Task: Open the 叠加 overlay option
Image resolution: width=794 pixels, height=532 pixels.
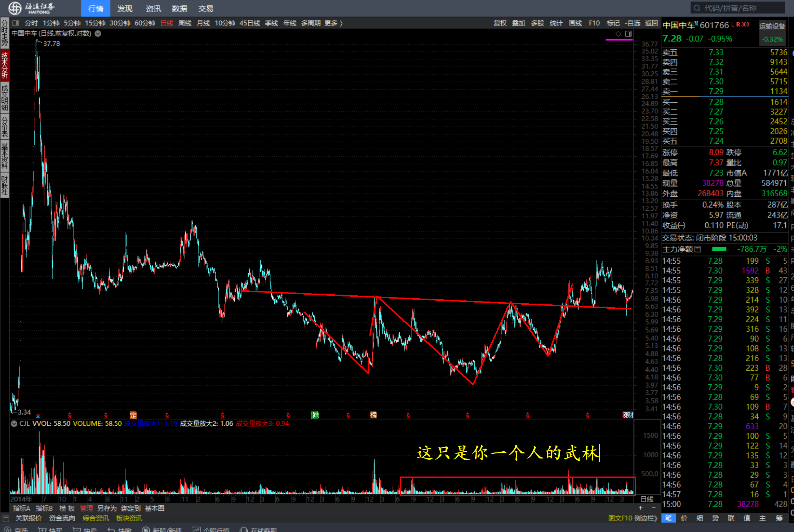Action: click(x=519, y=23)
